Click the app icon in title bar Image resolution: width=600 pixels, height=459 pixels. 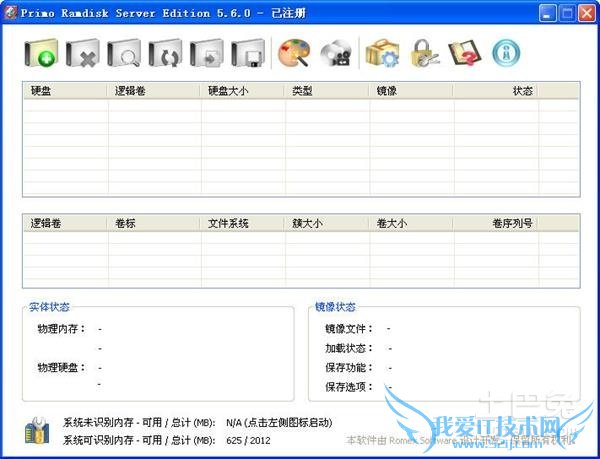click(10, 13)
